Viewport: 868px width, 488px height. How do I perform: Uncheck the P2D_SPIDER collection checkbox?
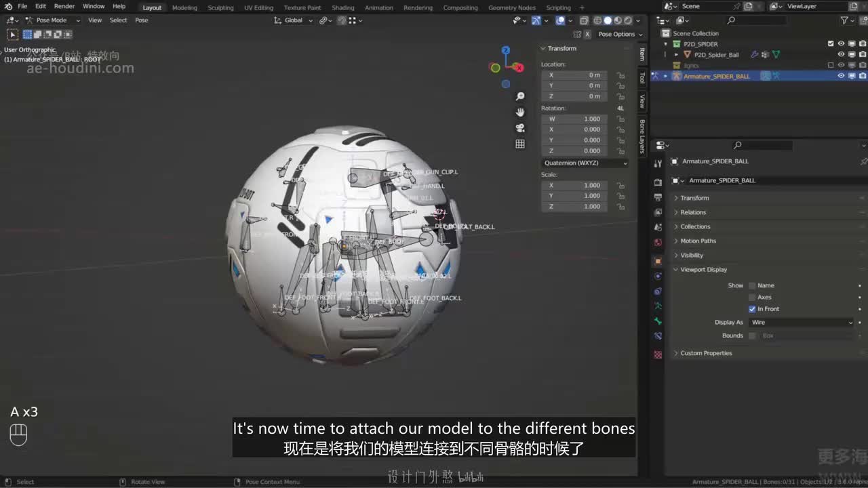click(831, 44)
